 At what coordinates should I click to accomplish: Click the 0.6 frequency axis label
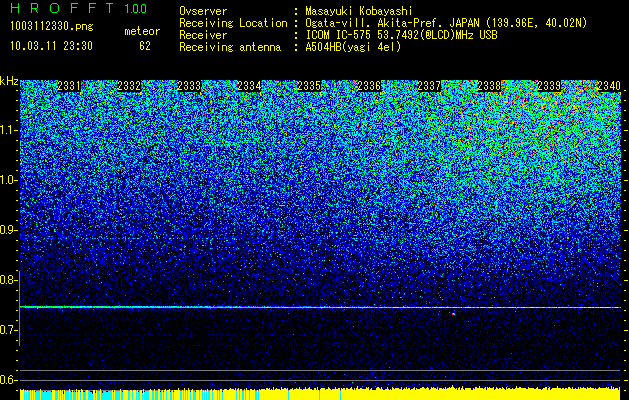point(9,380)
